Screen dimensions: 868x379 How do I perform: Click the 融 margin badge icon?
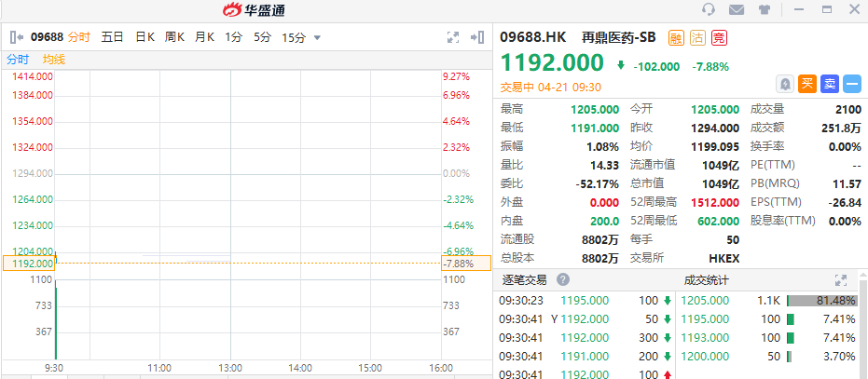[x=675, y=38]
